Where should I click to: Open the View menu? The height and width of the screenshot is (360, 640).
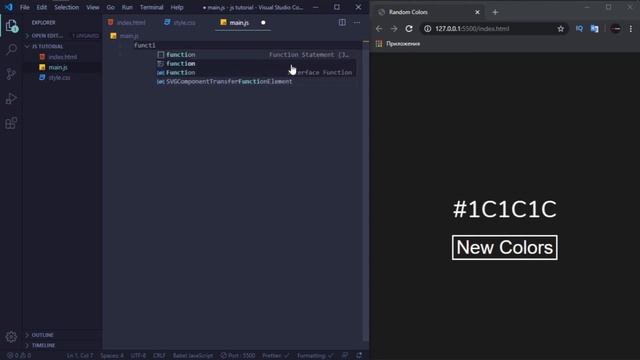click(x=93, y=7)
